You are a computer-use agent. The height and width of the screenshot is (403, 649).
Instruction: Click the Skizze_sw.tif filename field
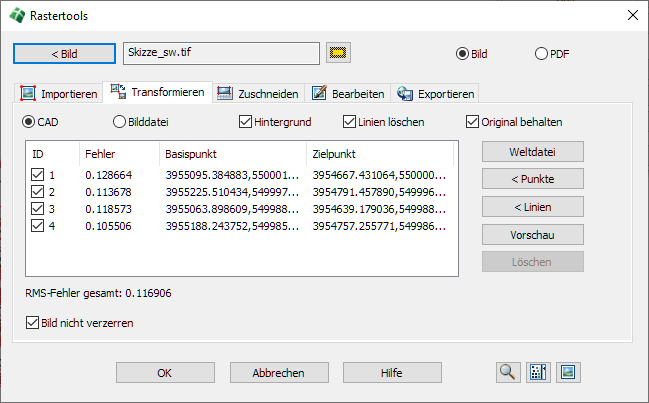coord(220,52)
